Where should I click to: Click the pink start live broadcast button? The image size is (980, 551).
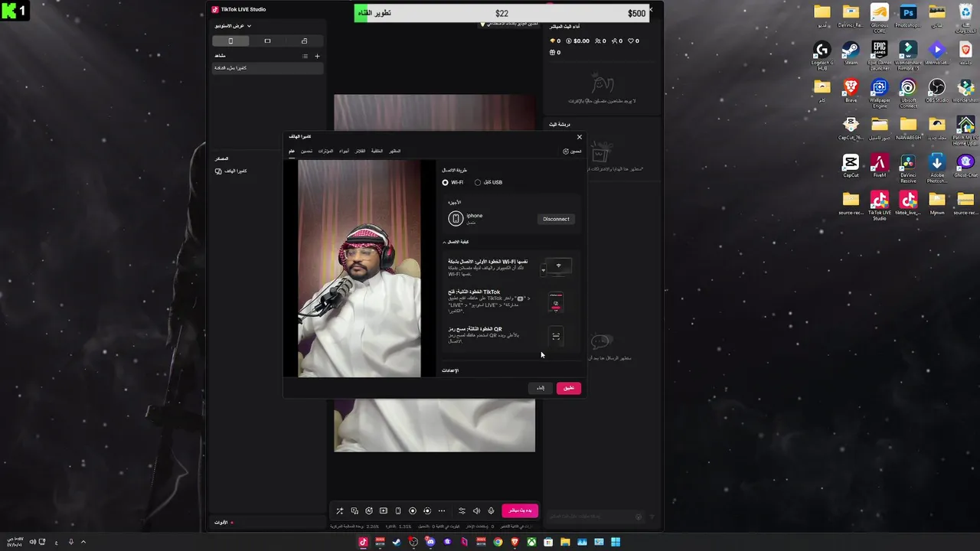pos(520,510)
